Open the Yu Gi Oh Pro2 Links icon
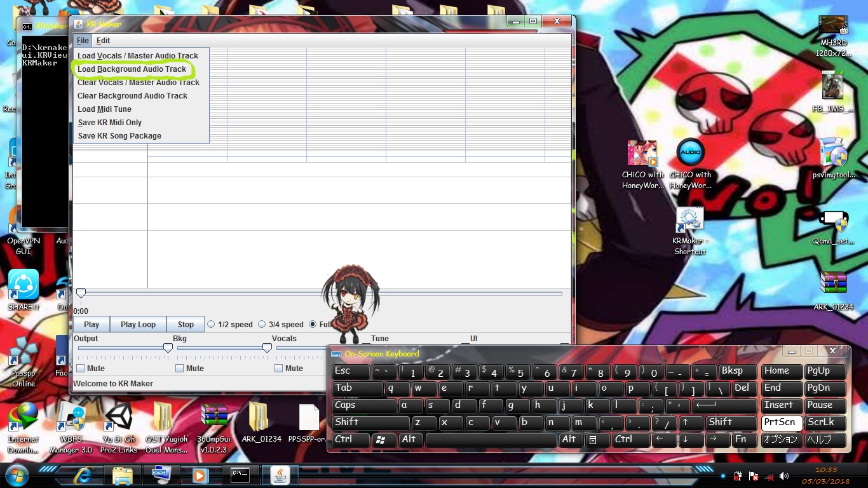The height and width of the screenshot is (488, 868). [118, 427]
